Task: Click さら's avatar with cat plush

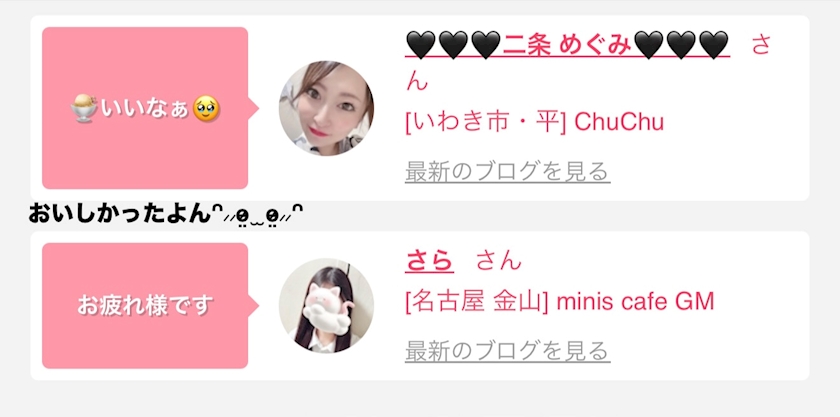Action: [x=326, y=306]
